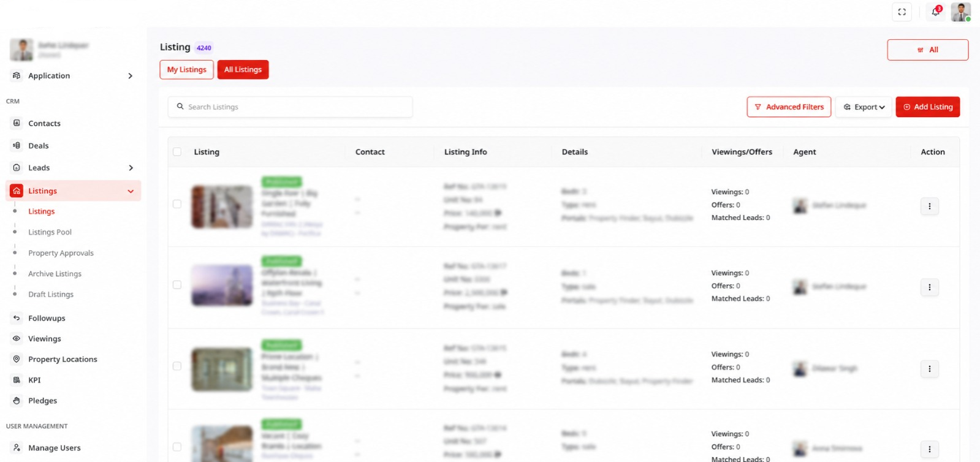The width and height of the screenshot is (980, 462).
Task: Go to Contacts page
Action: pos(44,123)
